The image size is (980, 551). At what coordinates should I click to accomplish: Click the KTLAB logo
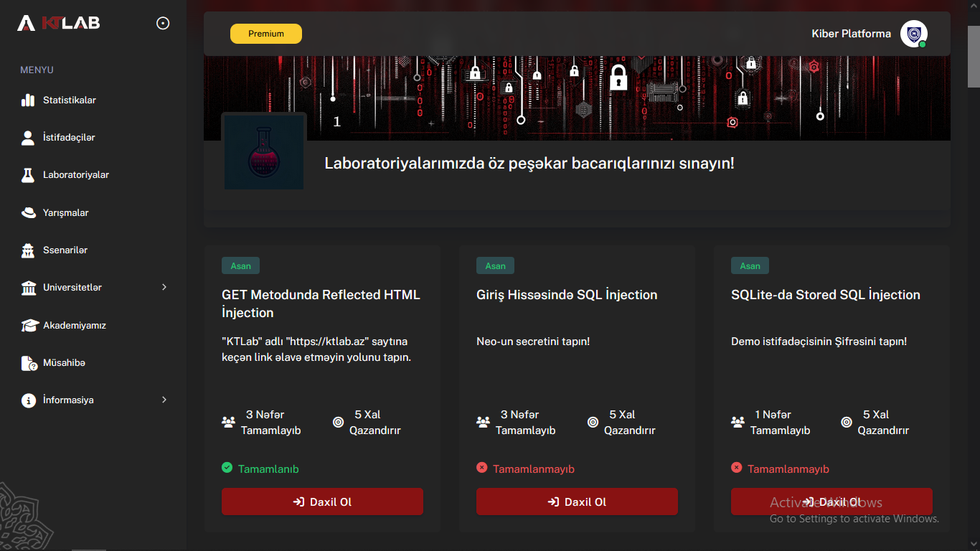coord(58,23)
